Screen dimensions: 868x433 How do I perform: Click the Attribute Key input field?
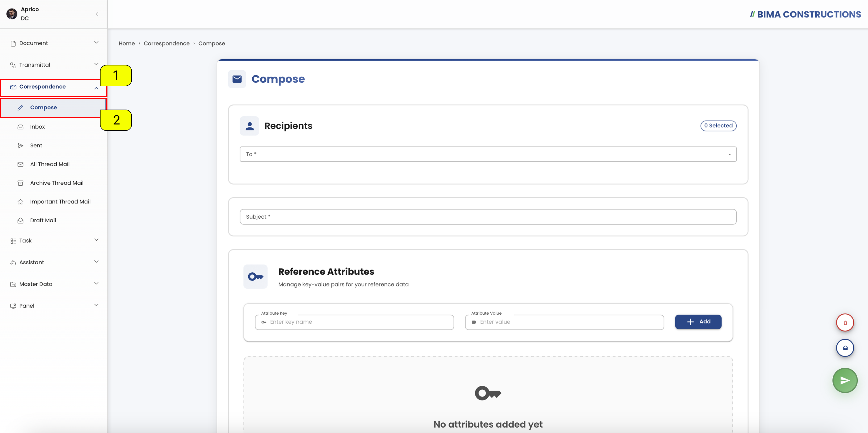coord(354,322)
